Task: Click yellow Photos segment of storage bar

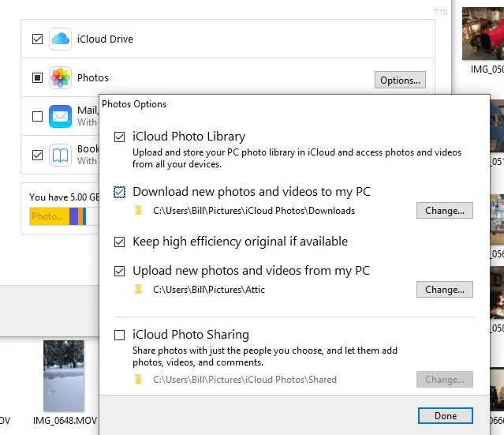Action: tap(50, 216)
